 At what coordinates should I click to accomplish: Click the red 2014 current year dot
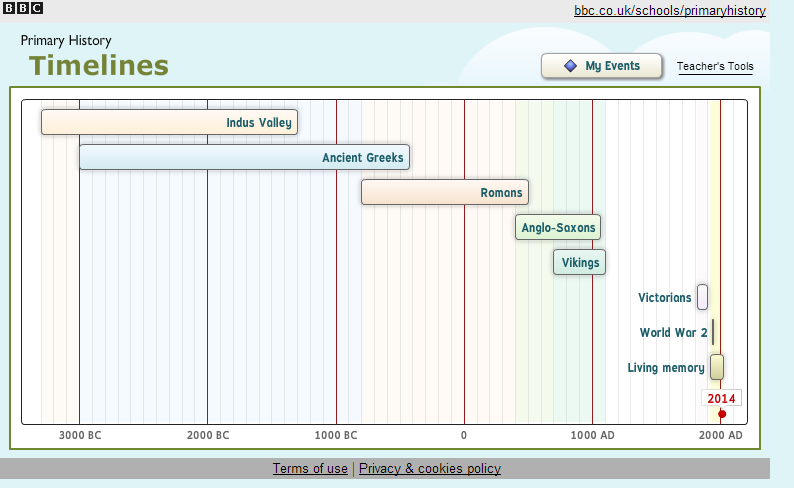(722, 414)
